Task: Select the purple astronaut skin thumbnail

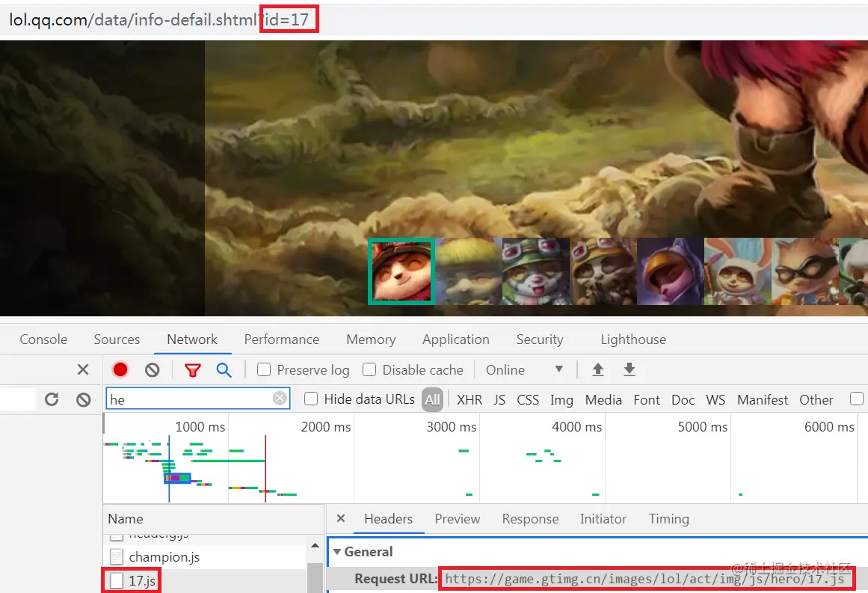Action: click(671, 271)
